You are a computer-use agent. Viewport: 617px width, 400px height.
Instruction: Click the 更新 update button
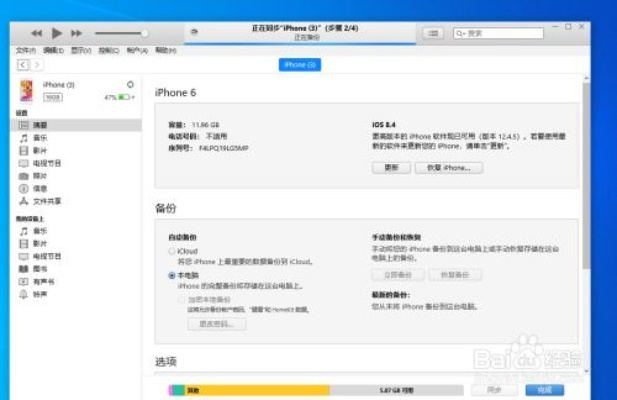coord(392,168)
